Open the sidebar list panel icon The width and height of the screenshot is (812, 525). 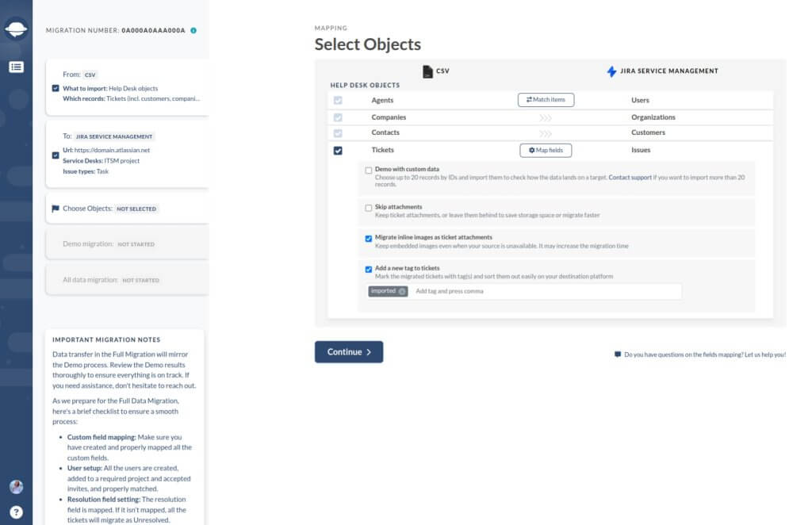[16, 67]
